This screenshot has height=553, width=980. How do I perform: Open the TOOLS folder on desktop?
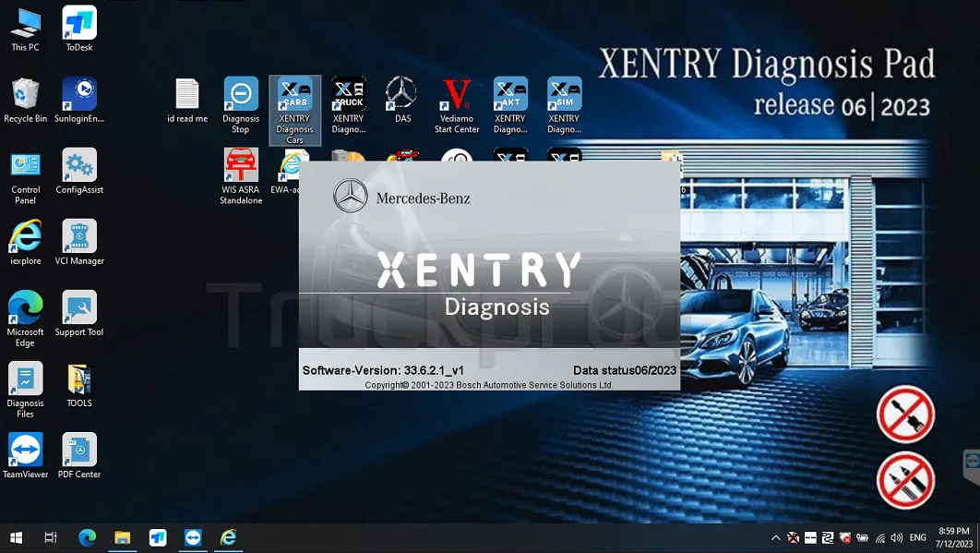pos(79,385)
